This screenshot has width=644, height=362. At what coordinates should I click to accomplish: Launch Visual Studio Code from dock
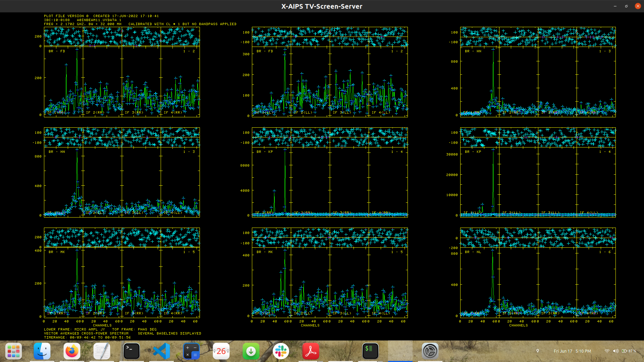[x=161, y=351]
